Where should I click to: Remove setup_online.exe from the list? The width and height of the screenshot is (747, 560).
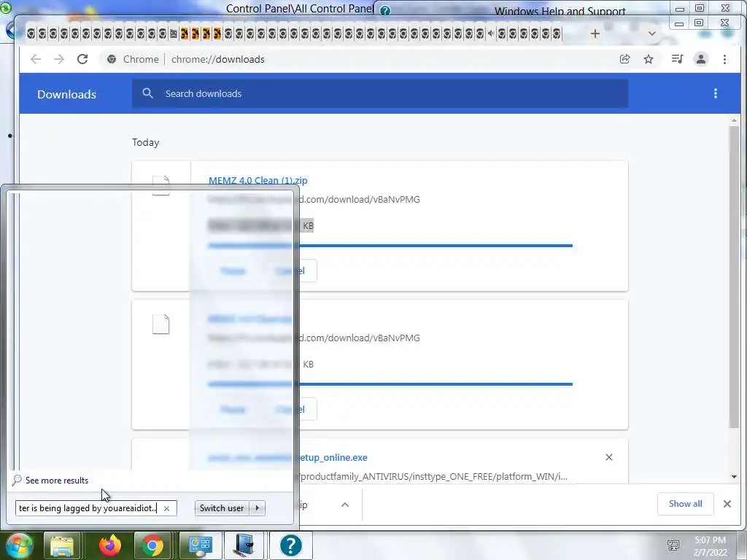pyautogui.click(x=609, y=457)
